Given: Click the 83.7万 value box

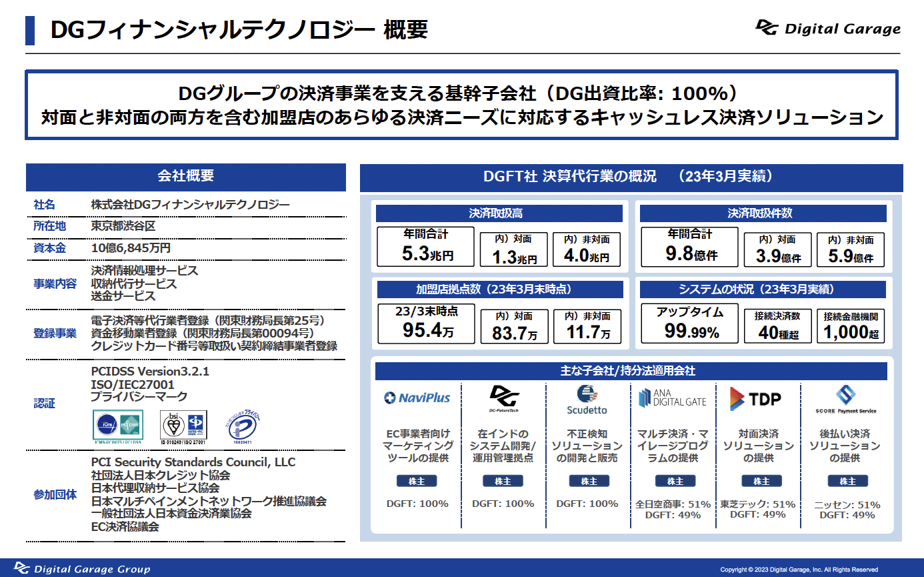Looking at the screenshot, I should click(x=514, y=327).
